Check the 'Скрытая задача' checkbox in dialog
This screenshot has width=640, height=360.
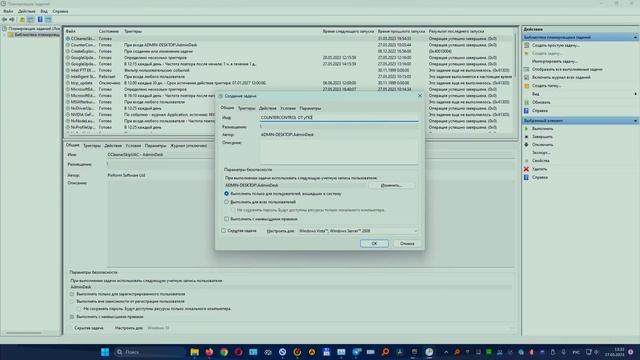(x=224, y=231)
